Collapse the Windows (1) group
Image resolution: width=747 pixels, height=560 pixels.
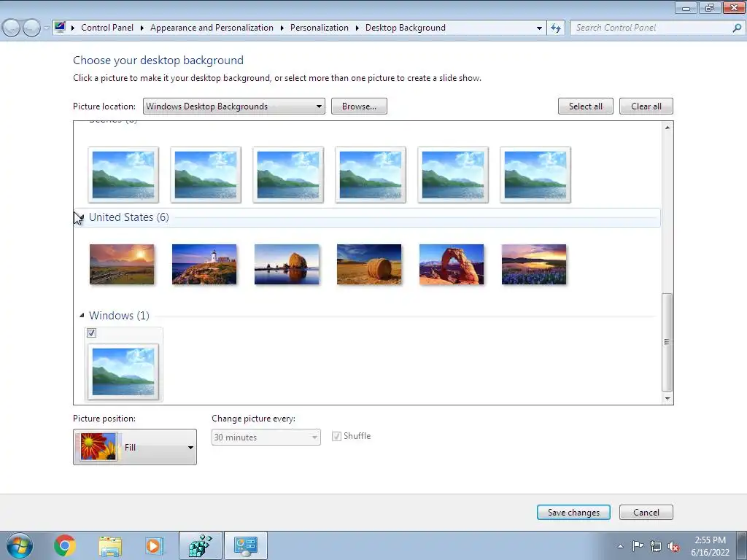[82, 315]
